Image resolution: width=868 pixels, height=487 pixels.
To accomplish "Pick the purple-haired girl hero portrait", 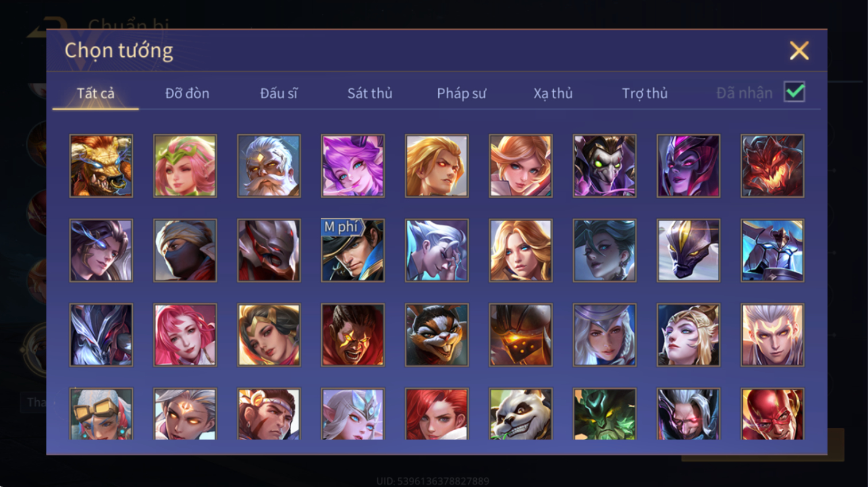I will (353, 166).
